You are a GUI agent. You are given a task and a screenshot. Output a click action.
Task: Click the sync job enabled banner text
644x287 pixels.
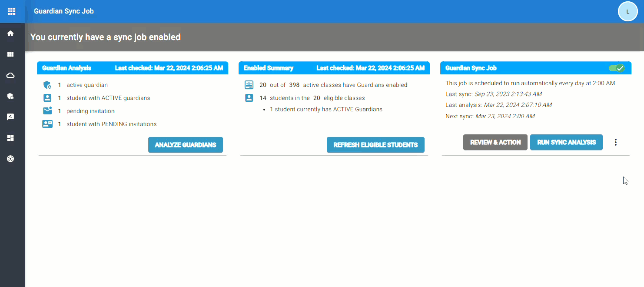pos(106,37)
